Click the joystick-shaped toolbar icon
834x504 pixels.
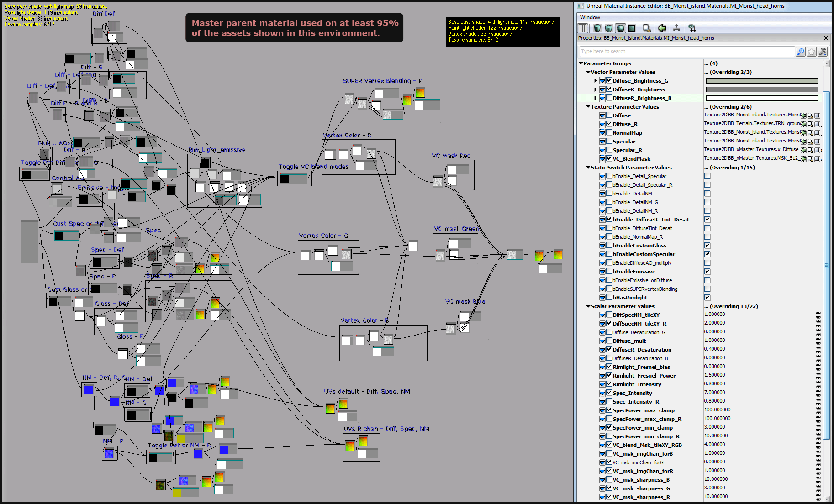pos(676,28)
